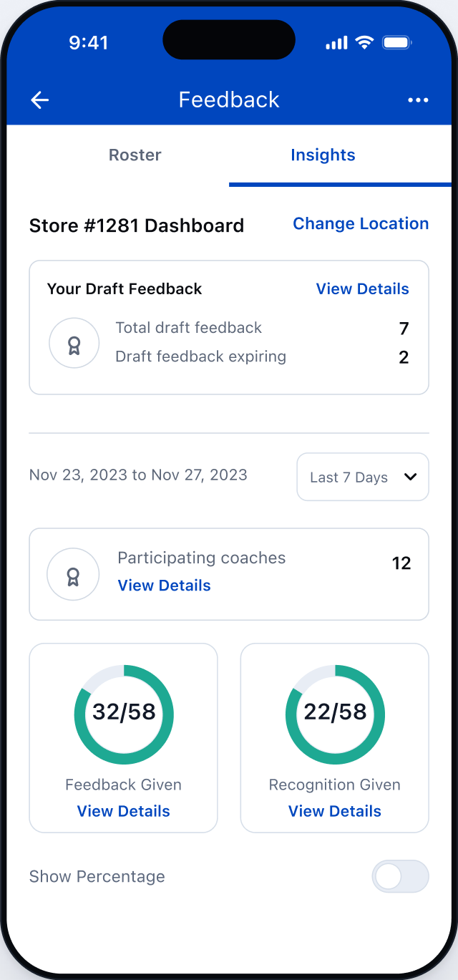Select the Insights tab
Image resolution: width=458 pixels, height=980 pixels.
pyautogui.click(x=323, y=155)
